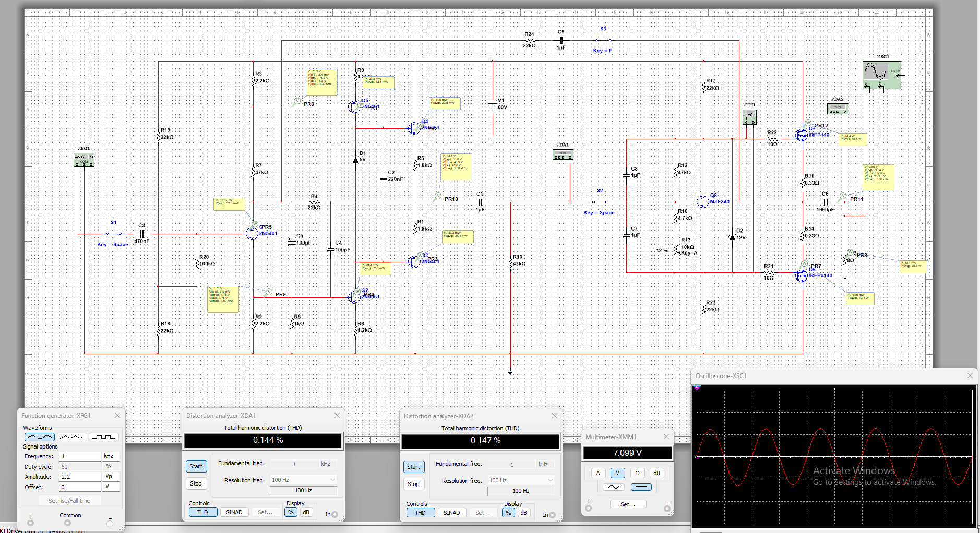Click the Frequency input field in XFG1
The image size is (980, 533).
coord(80,456)
